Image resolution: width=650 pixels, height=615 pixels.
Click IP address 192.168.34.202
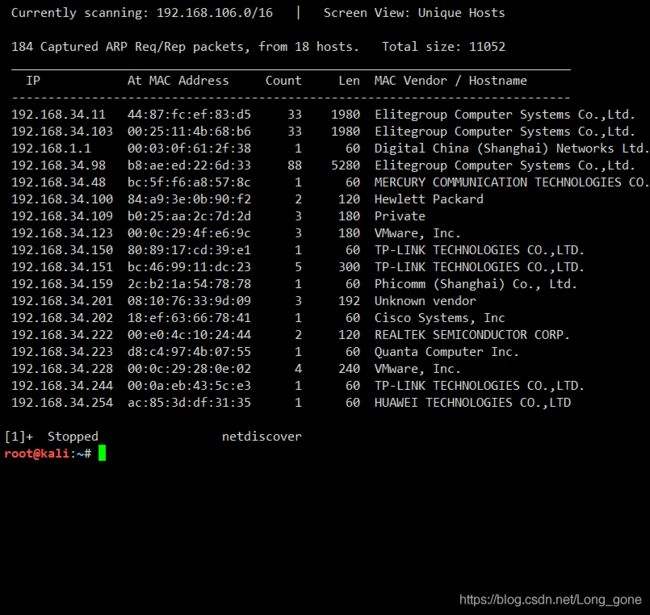click(62, 318)
